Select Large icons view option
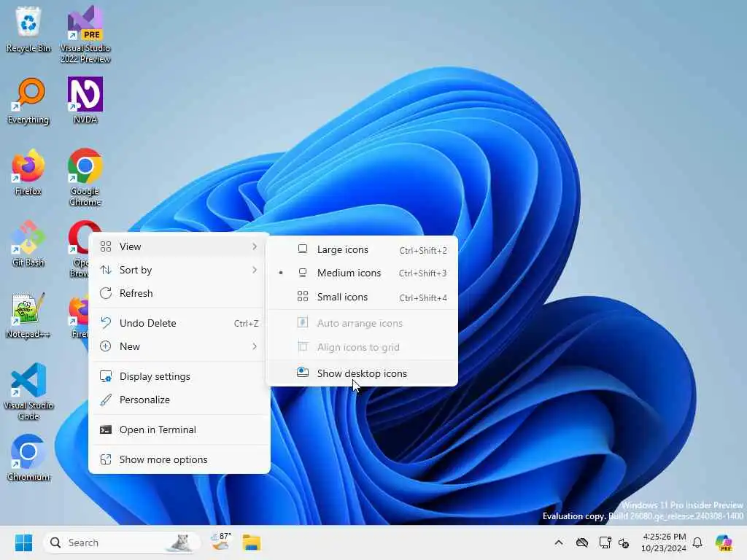 (362, 250)
